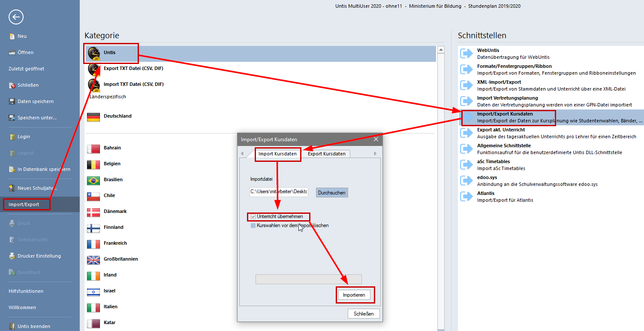Click the Brasilien flag icon
Screen dimensions: 644x331
coord(93,180)
